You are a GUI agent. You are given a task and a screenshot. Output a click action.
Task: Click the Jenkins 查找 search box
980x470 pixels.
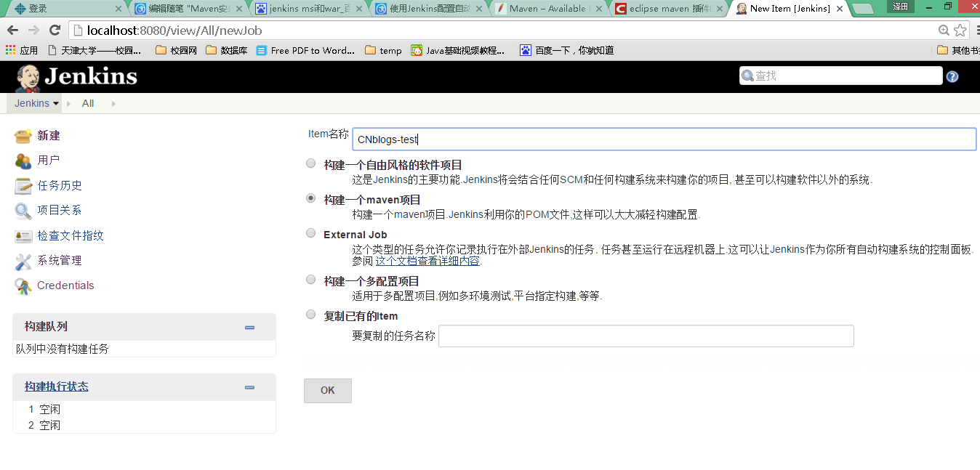coord(841,76)
